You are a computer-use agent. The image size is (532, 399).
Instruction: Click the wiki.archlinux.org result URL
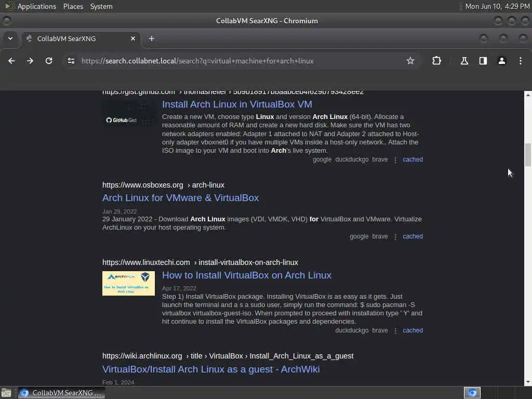click(228, 356)
